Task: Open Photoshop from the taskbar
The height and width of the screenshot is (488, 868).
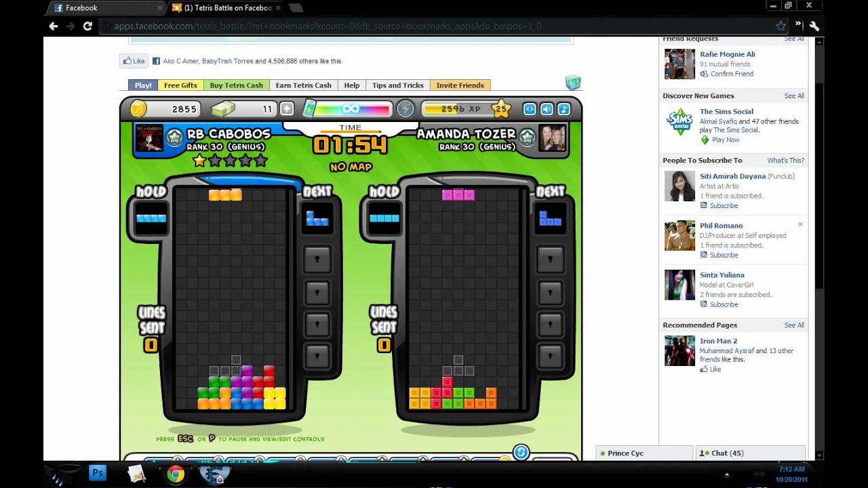Action: pos(97,473)
